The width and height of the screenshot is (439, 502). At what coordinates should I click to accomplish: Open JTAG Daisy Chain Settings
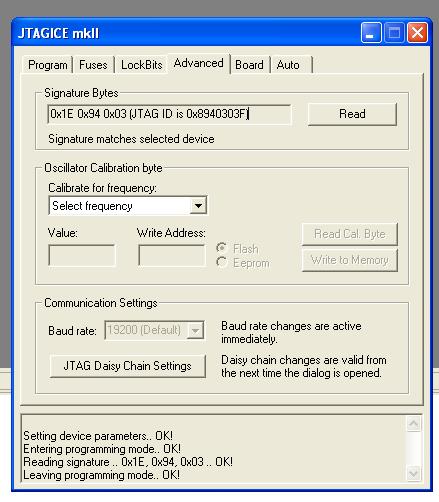pyautogui.click(x=128, y=366)
